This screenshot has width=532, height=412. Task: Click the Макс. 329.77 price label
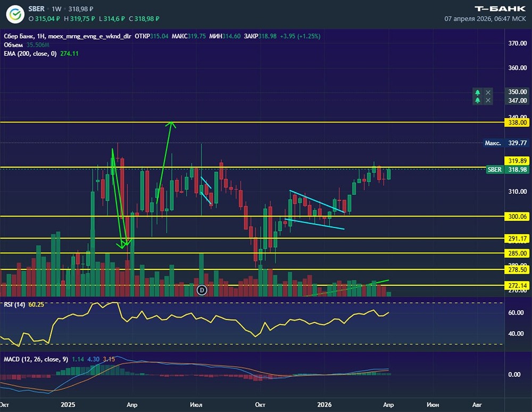point(506,143)
